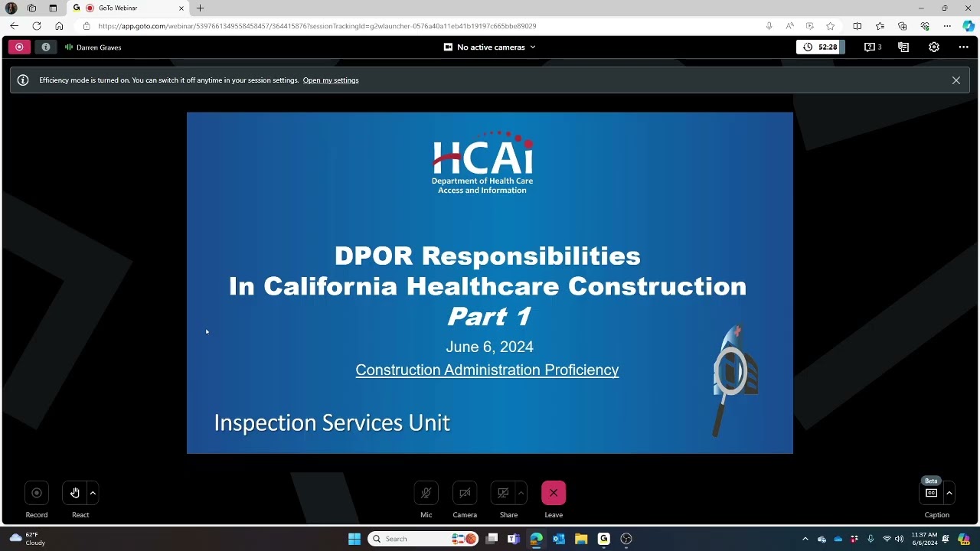Image resolution: width=980 pixels, height=551 pixels.
Task: Open the webinar more options menu
Action: click(963, 47)
